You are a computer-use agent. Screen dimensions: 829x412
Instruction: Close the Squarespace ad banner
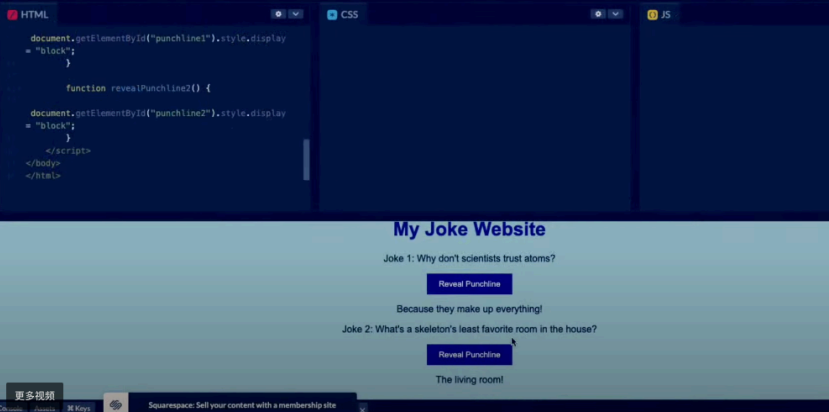click(362, 409)
